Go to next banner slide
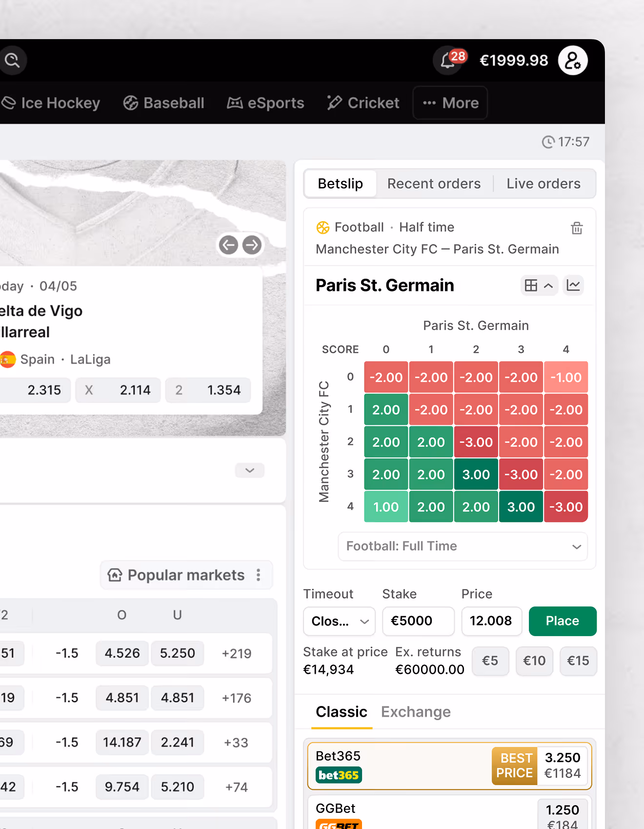The height and width of the screenshot is (829, 644). coord(252,245)
